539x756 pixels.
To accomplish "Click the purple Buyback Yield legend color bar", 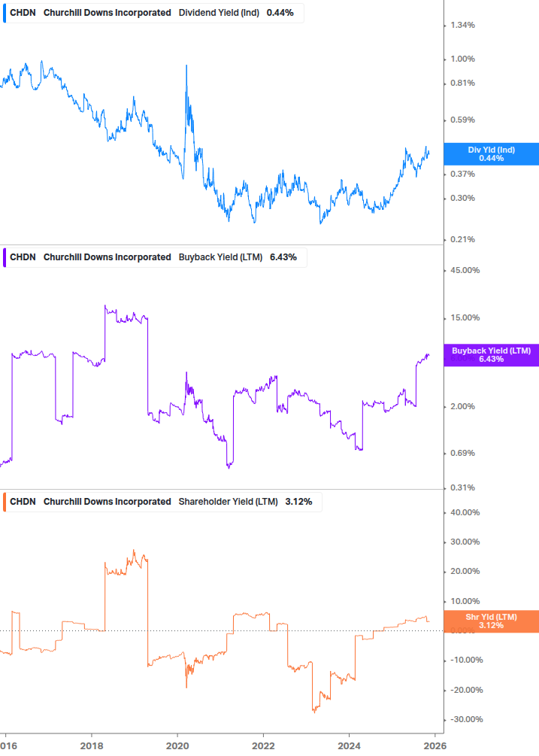I will click(5, 257).
